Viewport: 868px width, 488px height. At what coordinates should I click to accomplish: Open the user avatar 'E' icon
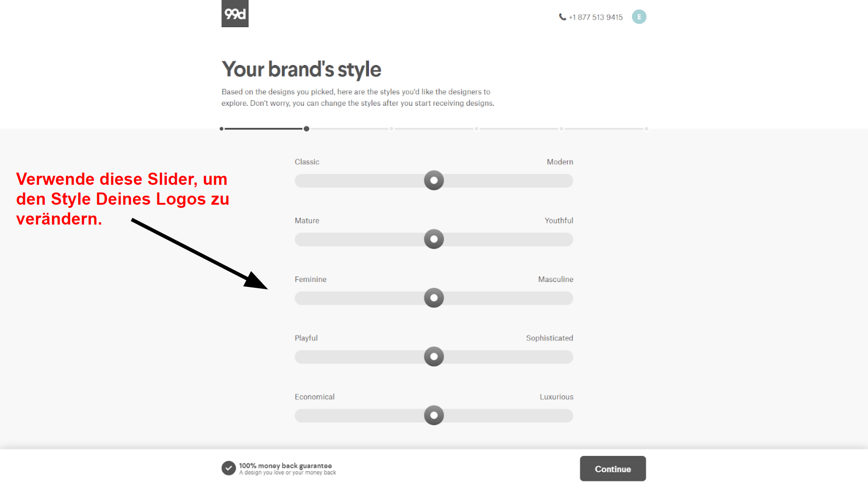pos(639,17)
